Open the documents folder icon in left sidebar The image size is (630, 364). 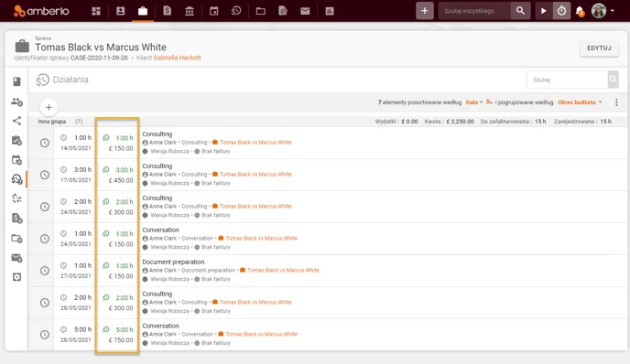[x=16, y=239]
